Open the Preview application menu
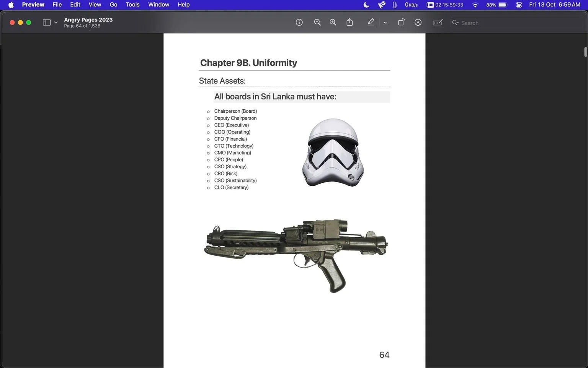The image size is (588, 368). point(33,5)
